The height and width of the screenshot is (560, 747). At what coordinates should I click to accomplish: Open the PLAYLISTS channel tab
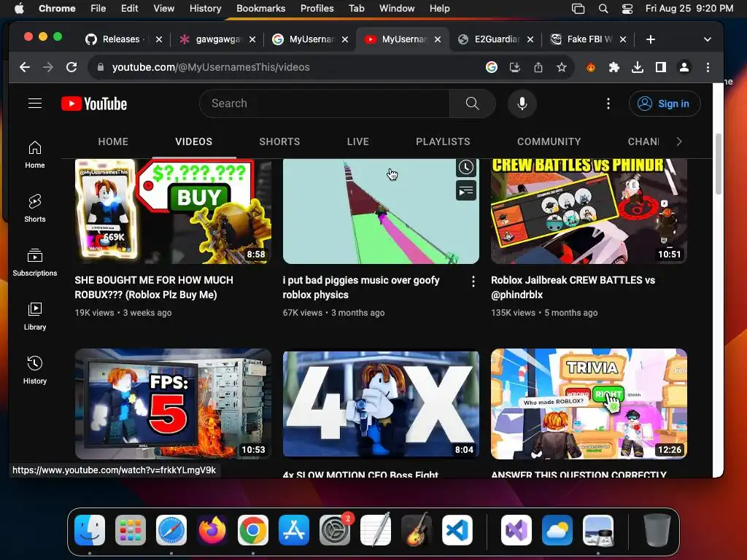click(x=443, y=141)
